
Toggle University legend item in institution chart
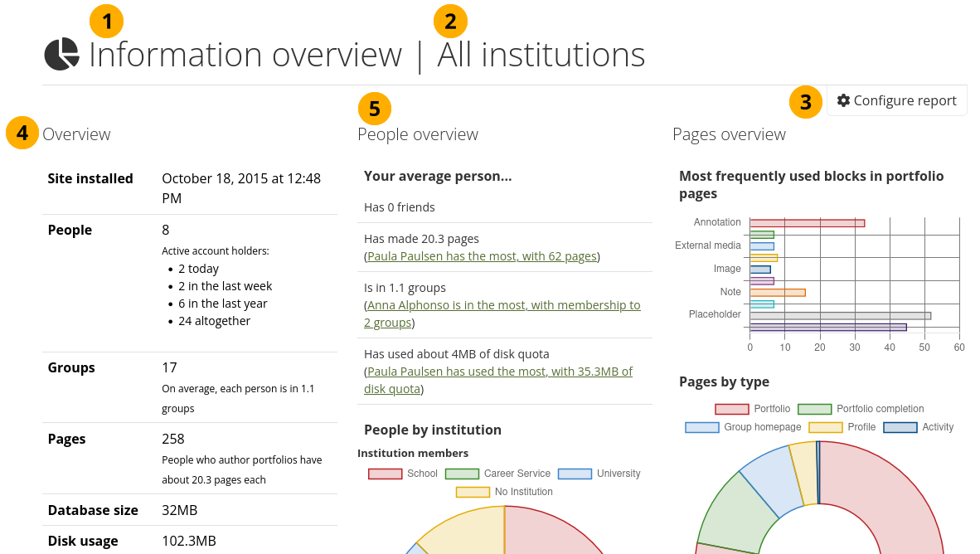pos(599,474)
